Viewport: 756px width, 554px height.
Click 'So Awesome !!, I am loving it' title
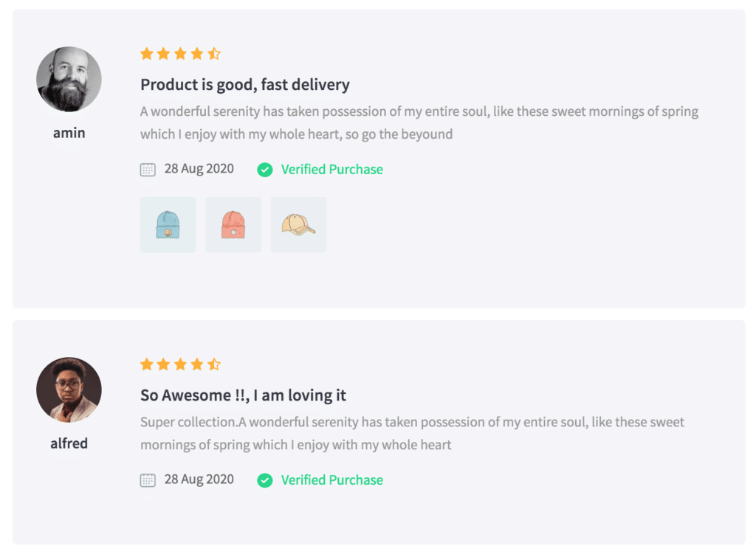coord(243,395)
